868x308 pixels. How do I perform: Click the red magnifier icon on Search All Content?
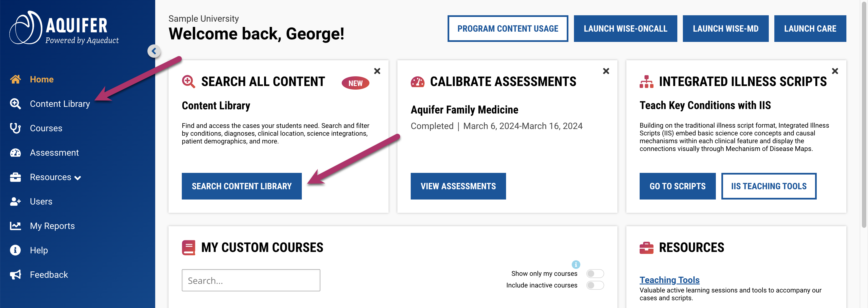(x=189, y=81)
